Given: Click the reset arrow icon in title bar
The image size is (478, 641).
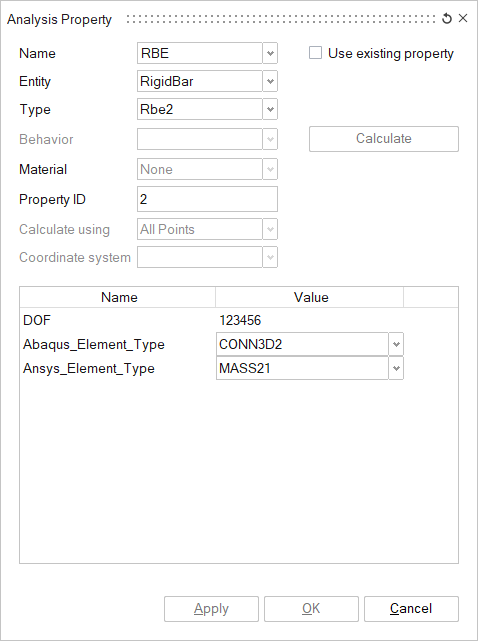Looking at the screenshot, I should pos(447,18).
